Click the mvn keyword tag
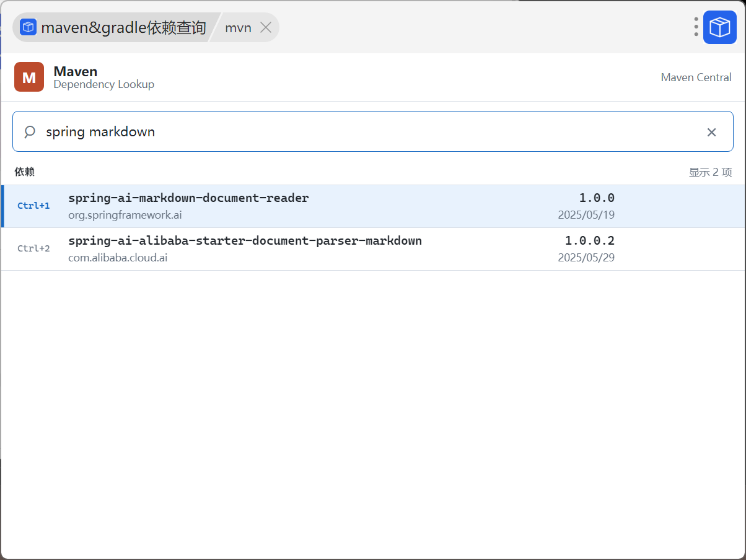The width and height of the screenshot is (746, 560). click(x=238, y=27)
